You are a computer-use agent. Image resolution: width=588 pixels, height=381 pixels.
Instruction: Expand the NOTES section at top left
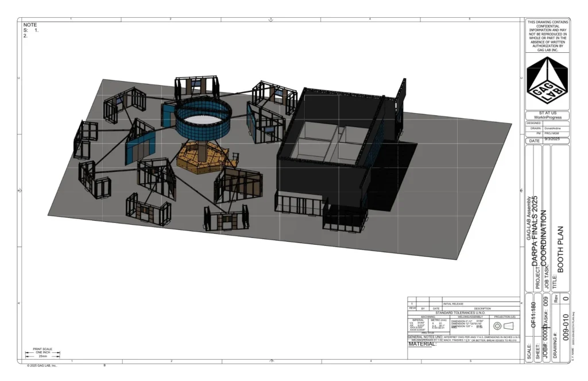30,29
